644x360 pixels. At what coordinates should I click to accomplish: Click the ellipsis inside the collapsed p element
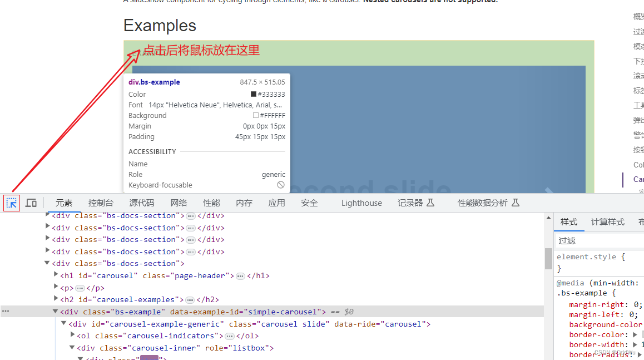click(80, 287)
